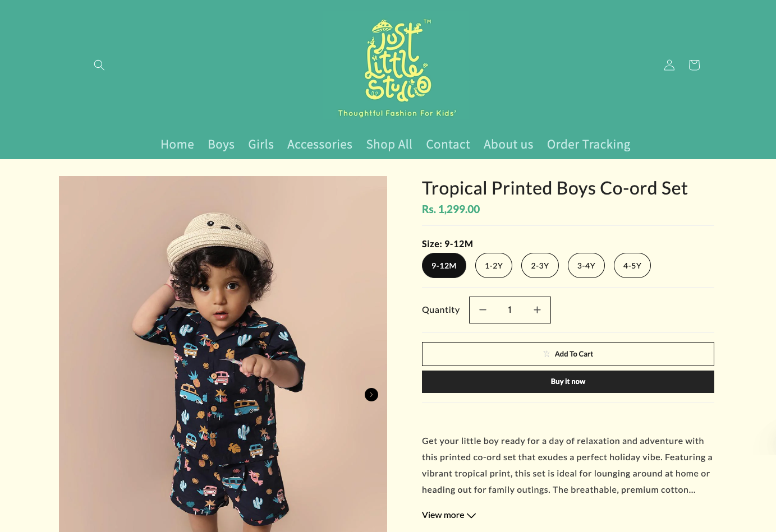776x532 pixels.
Task: Select size 2-3Y
Action: (x=540, y=266)
